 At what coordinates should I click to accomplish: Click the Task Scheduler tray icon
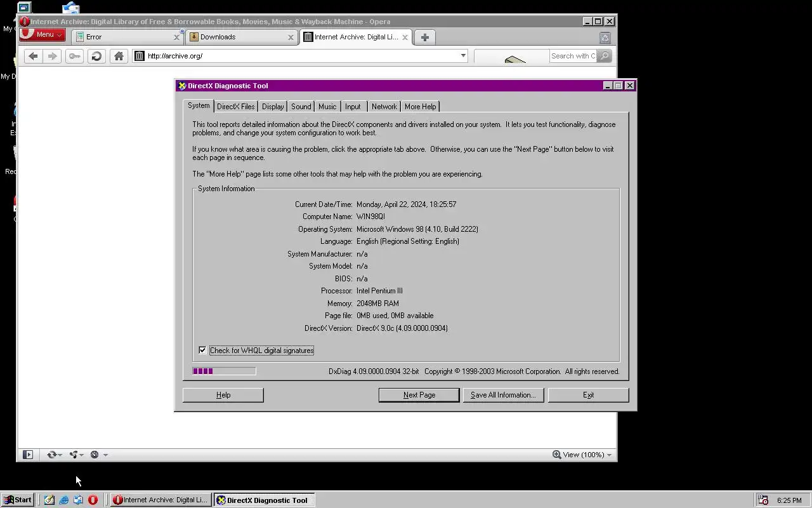pos(763,500)
